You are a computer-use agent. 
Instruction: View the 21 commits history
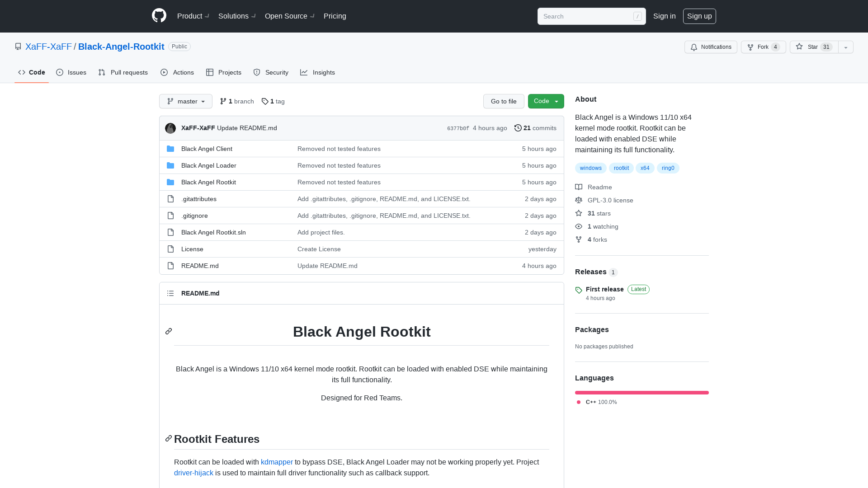[x=535, y=128]
